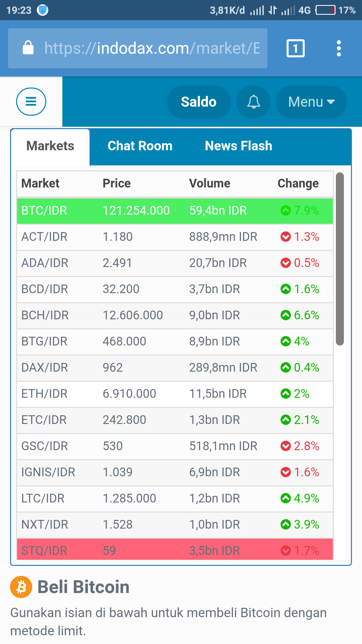
Task: Click green up arrow on BTC/IDR row
Action: pyautogui.click(x=286, y=211)
